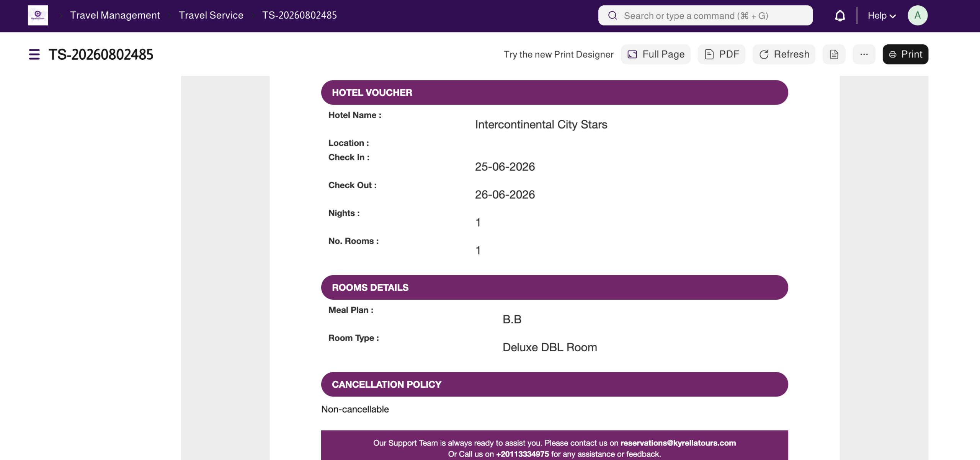The width and height of the screenshot is (980, 460).
Task: Go to Travel Service breadcrumb
Action: (x=211, y=15)
